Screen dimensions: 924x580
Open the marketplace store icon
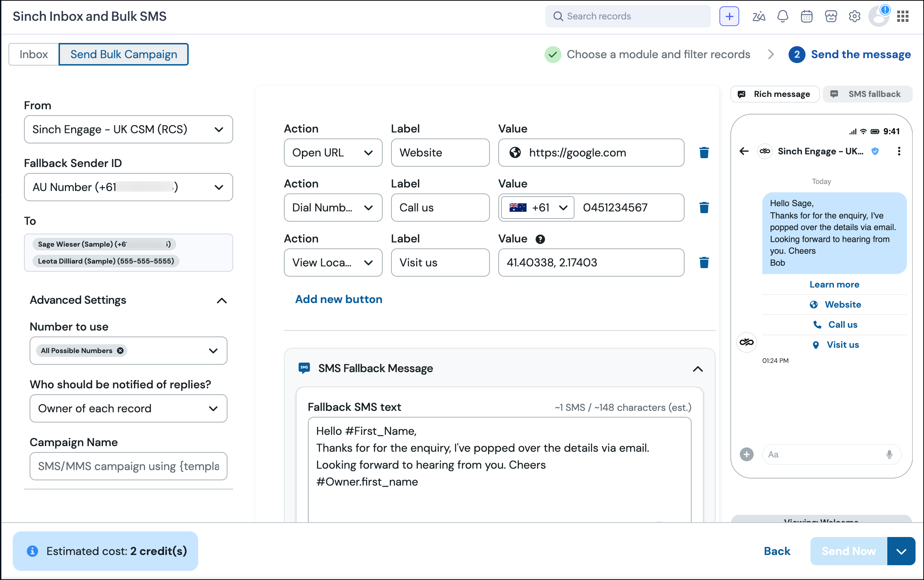click(831, 16)
